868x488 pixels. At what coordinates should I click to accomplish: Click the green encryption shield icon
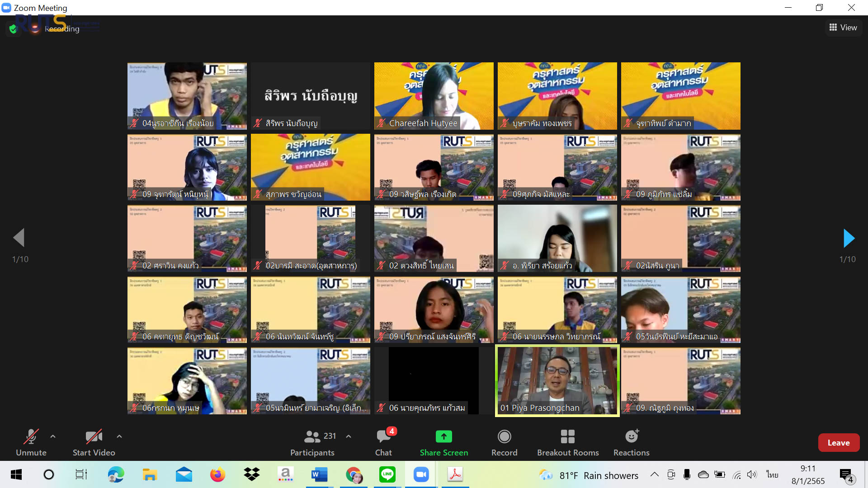click(13, 29)
